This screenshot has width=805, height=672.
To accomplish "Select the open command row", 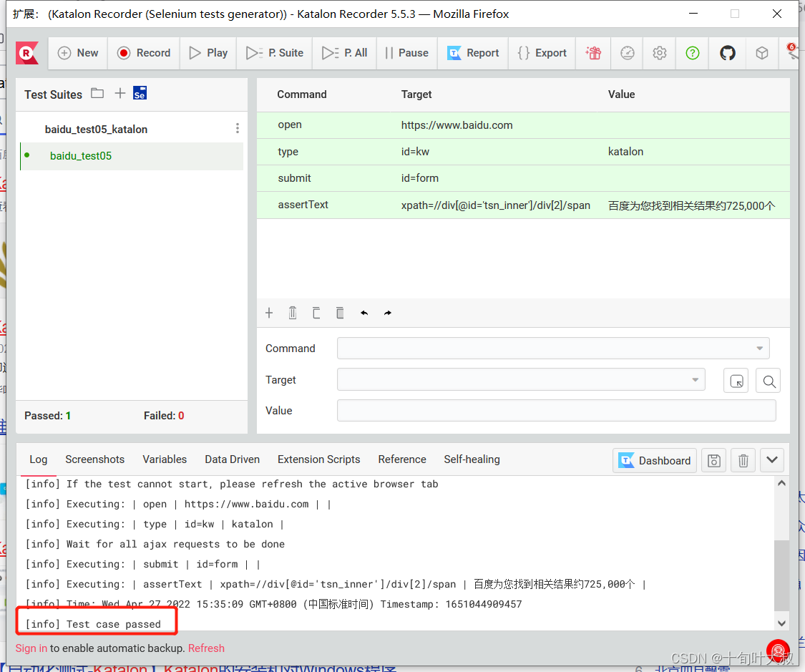I will 523,125.
